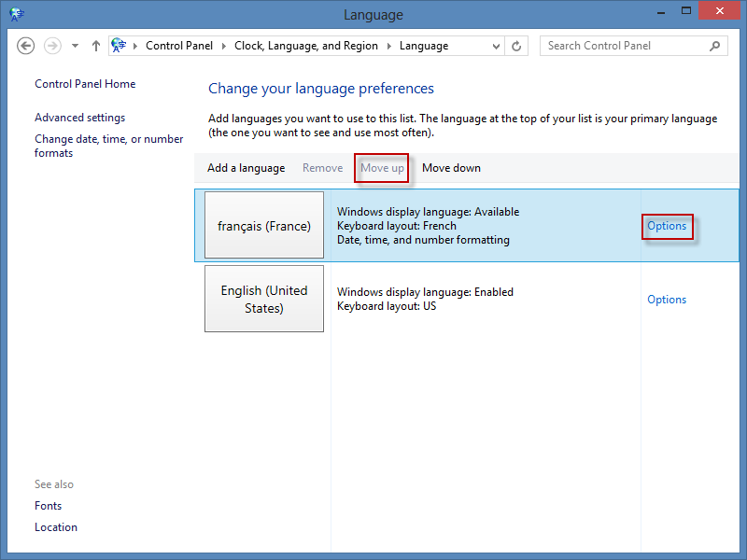
Task: Go up one folder level
Action: [96, 46]
